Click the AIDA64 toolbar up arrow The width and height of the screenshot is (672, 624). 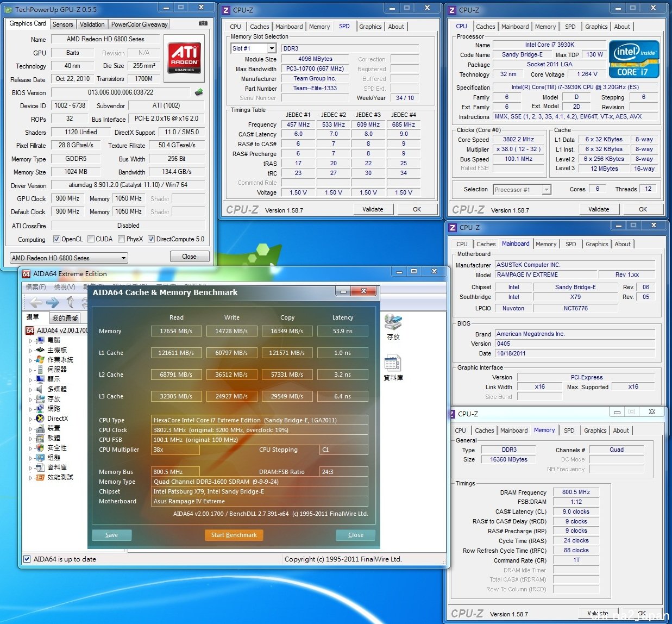pos(70,302)
